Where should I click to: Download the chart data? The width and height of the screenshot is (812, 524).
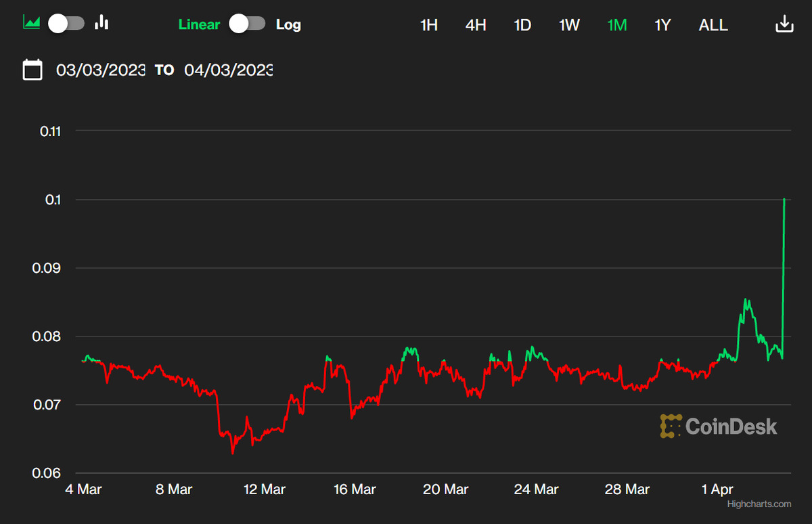click(x=784, y=24)
